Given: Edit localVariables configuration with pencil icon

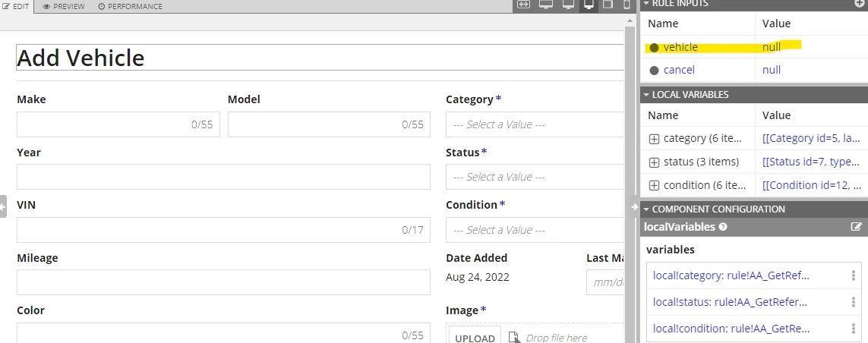Looking at the screenshot, I should (x=856, y=227).
